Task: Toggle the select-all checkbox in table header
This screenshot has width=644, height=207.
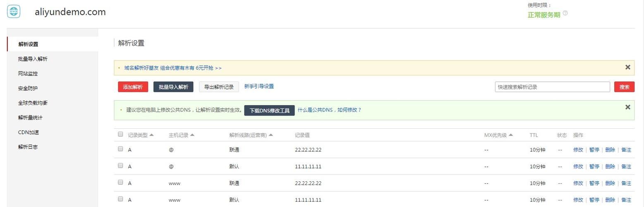Action: 120,134
